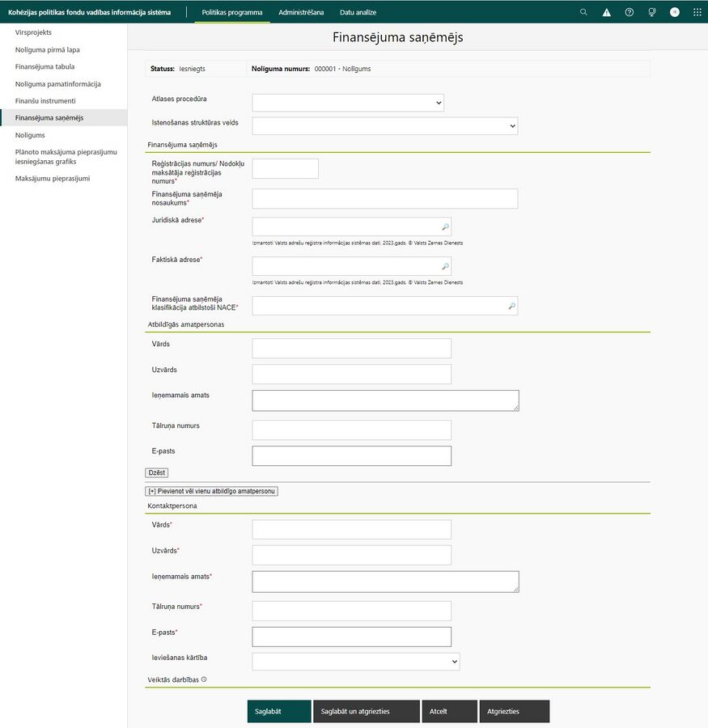Click the Veiktās darbības info icon
Viewport: 708px width, 728px height.
(x=204, y=679)
